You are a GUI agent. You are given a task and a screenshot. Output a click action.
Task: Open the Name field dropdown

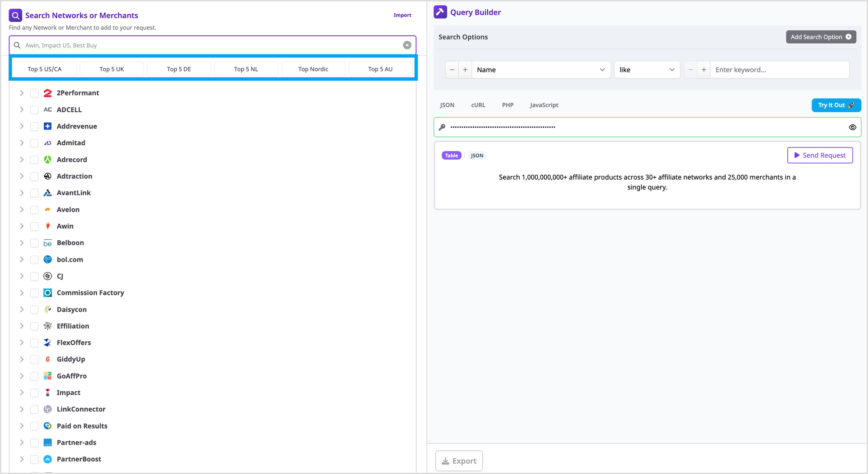[541, 70]
